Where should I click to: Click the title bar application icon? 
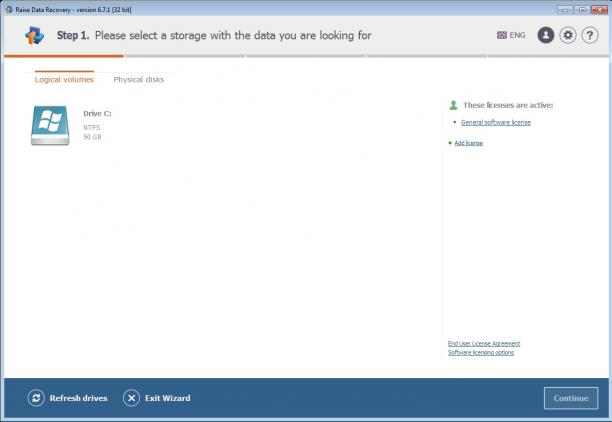click(9, 9)
